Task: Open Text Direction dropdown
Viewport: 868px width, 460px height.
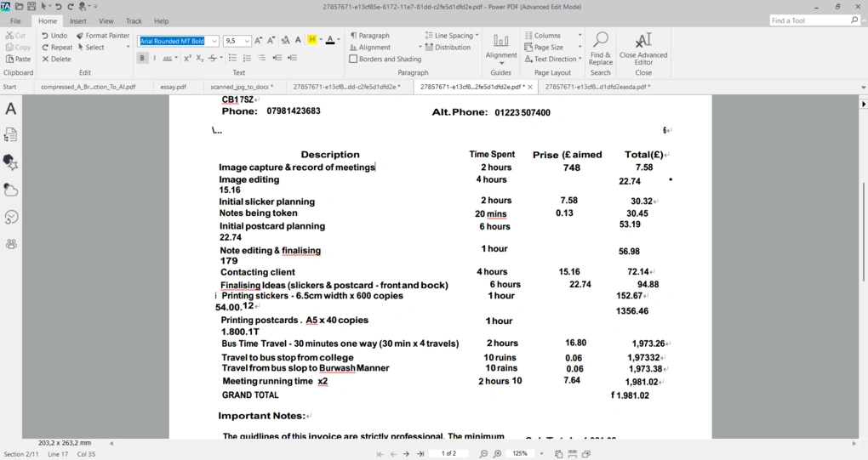Action: point(553,60)
